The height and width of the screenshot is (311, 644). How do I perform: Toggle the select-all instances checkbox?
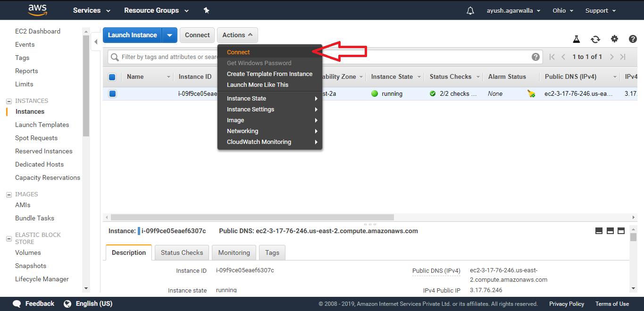pos(112,77)
